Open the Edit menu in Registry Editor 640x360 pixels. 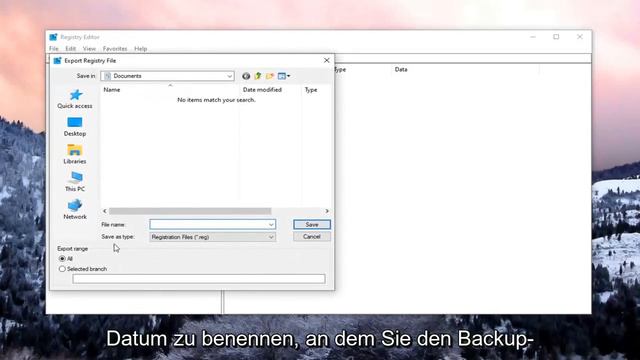(71, 49)
